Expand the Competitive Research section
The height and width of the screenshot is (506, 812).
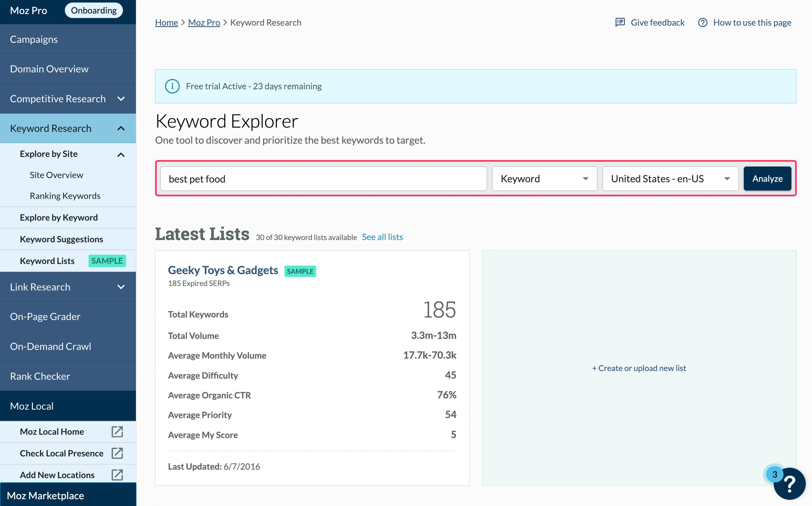coord(121,99)
